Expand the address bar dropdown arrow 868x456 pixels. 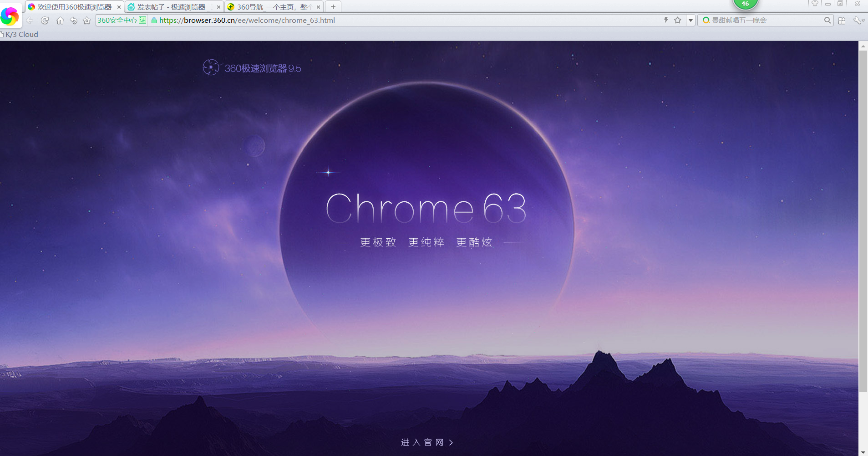tap(690, 20)
